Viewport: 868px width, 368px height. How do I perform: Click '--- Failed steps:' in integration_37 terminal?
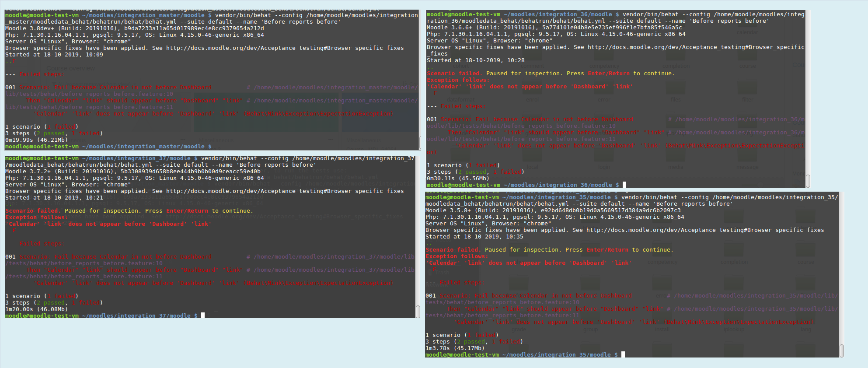point(35,244)
